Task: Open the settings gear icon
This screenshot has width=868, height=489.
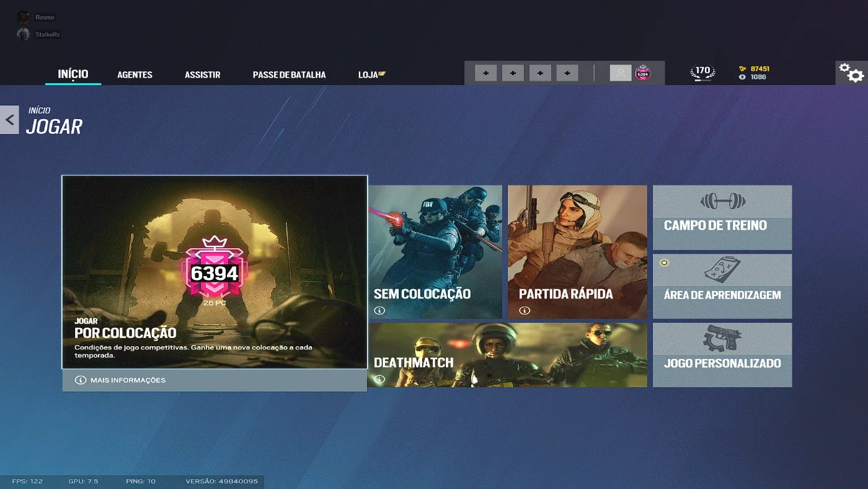Action: (851, 73)
